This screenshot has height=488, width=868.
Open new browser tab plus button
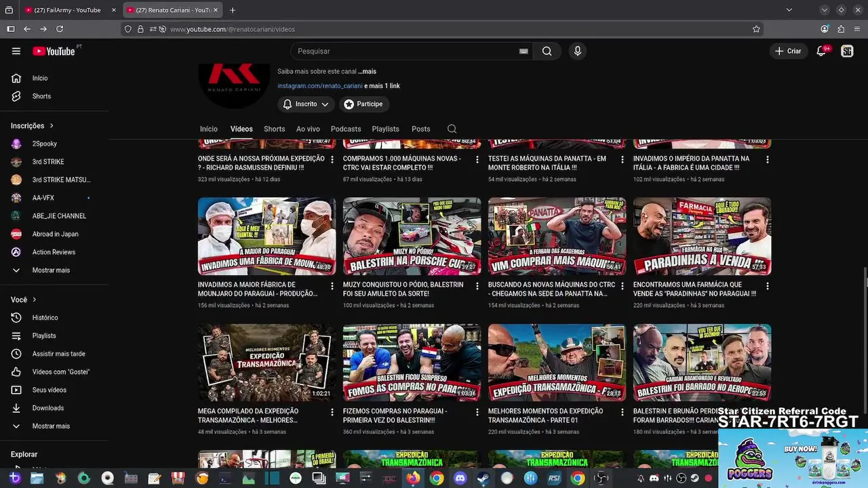click(233, 10)
